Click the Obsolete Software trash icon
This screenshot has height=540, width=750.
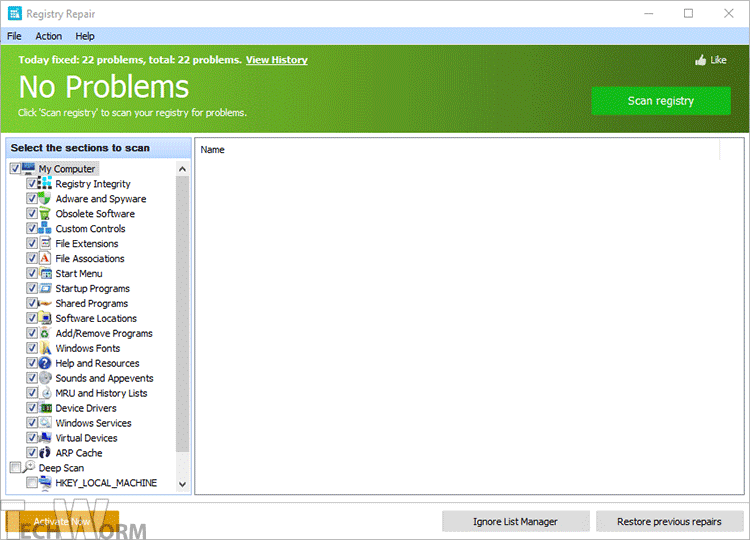[x=46, y=214]
